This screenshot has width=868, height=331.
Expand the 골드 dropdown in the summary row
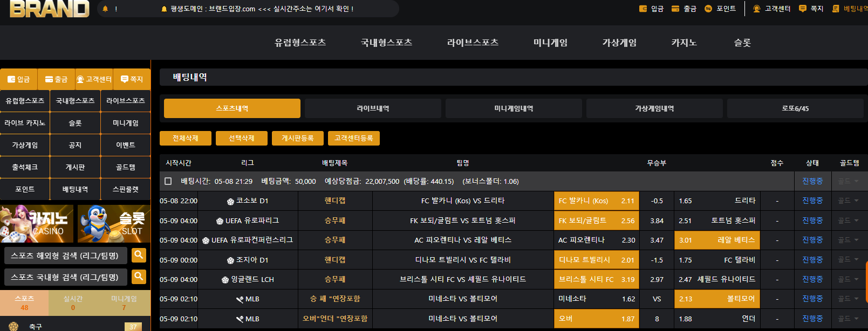coord(849,181)
